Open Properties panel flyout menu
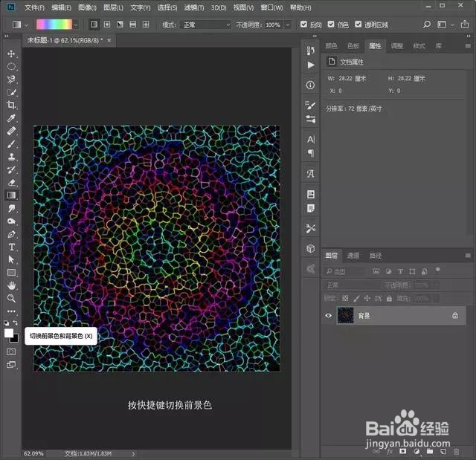476x460 pixels. [x=468, y=46]
